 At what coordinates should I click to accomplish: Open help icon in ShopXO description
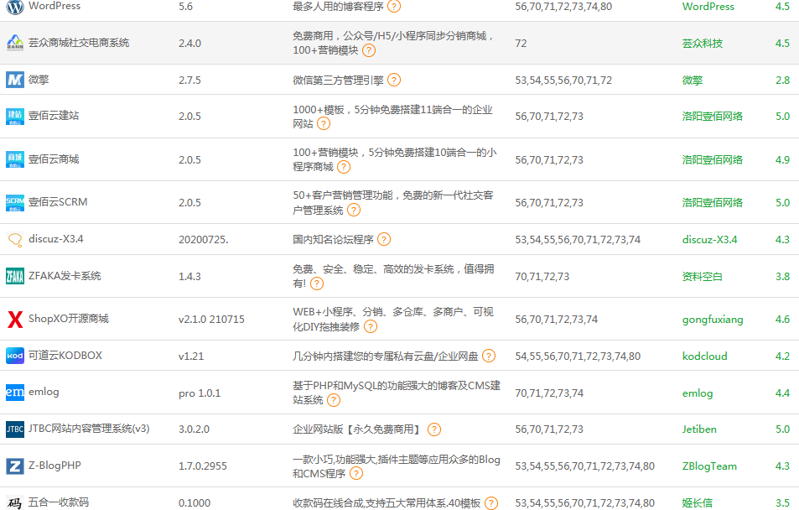(370, 327)
